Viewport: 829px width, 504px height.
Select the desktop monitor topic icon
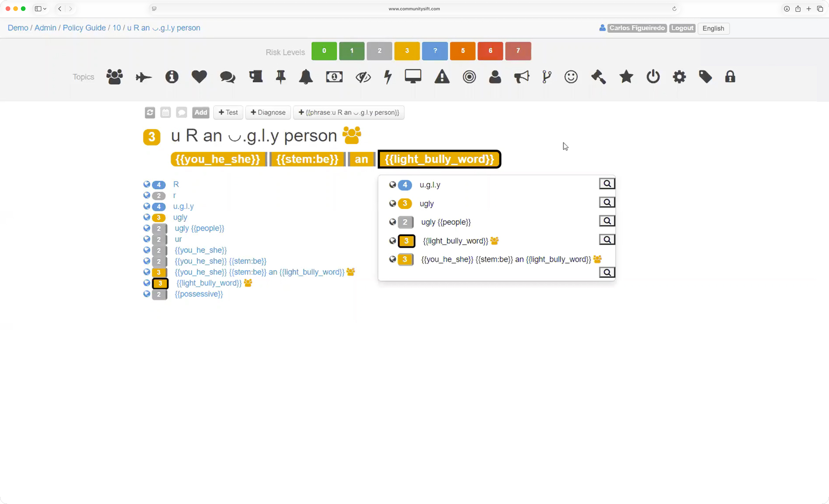(x=413, y=76)
